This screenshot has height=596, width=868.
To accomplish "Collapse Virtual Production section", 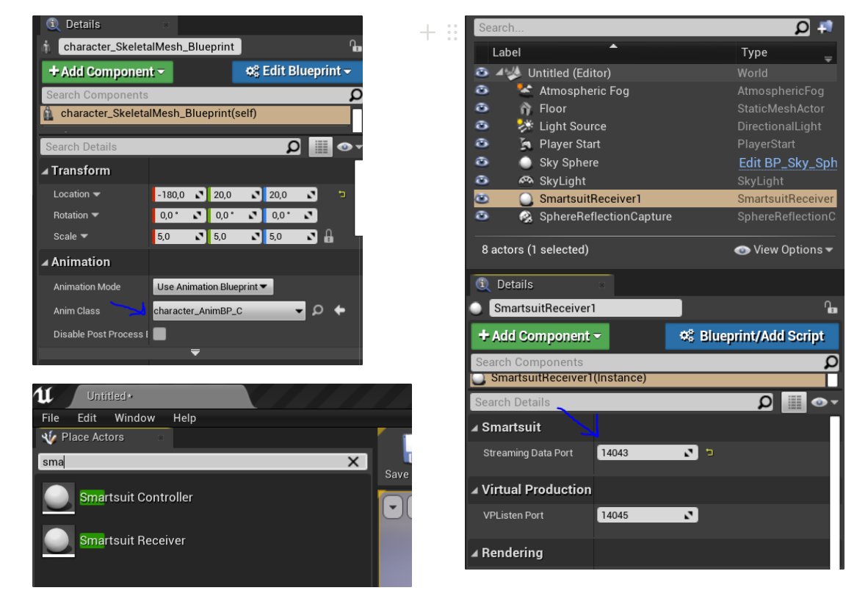I will (x=474, y=491).
